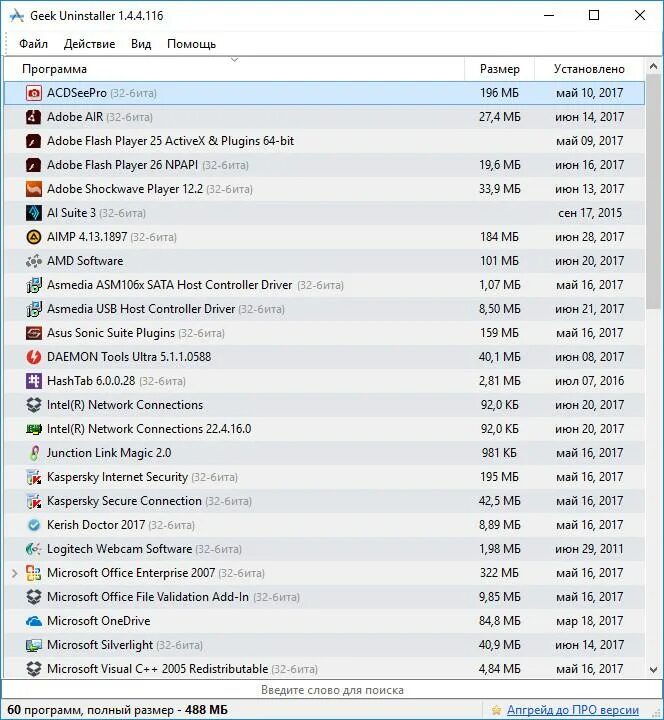The image size is (664, 720).
Task: Click the Geek Uninstaller title bar icon
Action: pos(17,16)
